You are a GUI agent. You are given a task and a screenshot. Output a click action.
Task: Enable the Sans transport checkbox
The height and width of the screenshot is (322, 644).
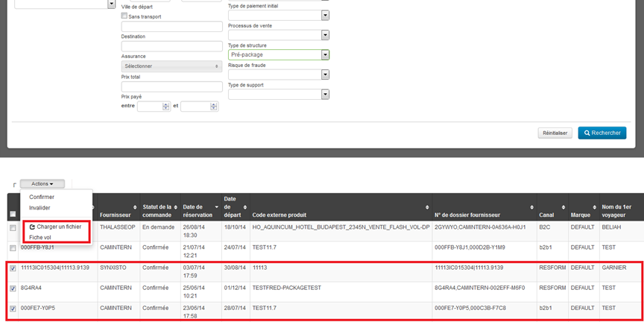click(x=124, y=16)
